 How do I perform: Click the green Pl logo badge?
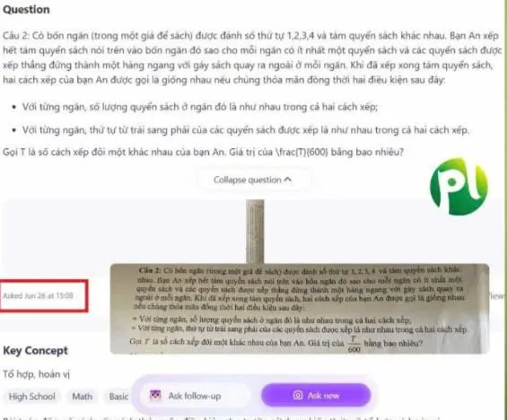(x=459, y=187)
